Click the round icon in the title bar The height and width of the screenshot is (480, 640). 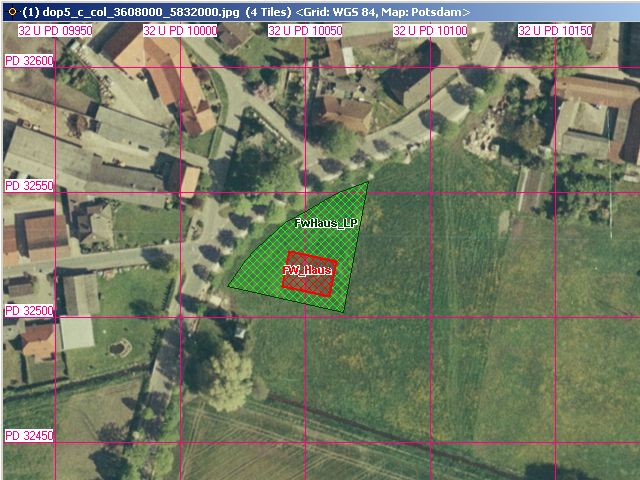(x=12, y=12)
